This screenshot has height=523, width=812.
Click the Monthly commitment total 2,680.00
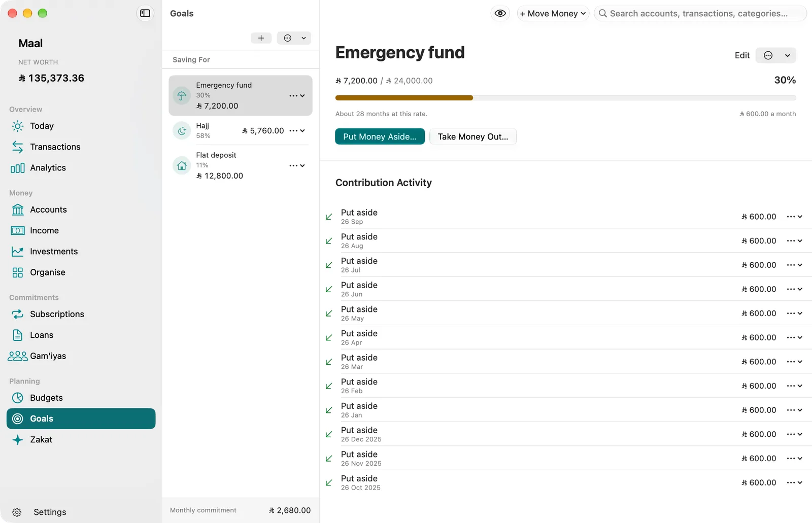click(290, 510)
